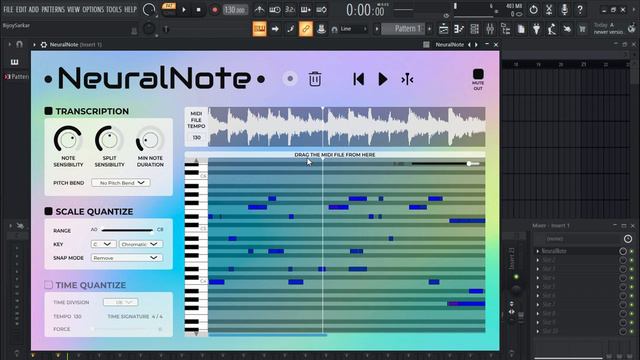Enable the TIME QUANTIZE checkbox
Viewport: 640px width, 360px height.
49,284
